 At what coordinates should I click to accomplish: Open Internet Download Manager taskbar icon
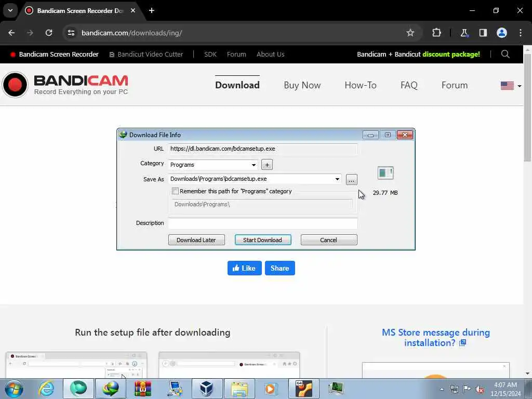pyautogui.click(x=111, y=389)
